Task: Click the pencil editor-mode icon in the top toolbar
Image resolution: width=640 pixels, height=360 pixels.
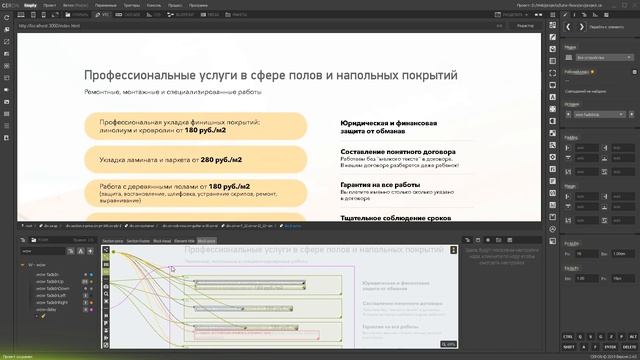Action: (x=98, y=15)
